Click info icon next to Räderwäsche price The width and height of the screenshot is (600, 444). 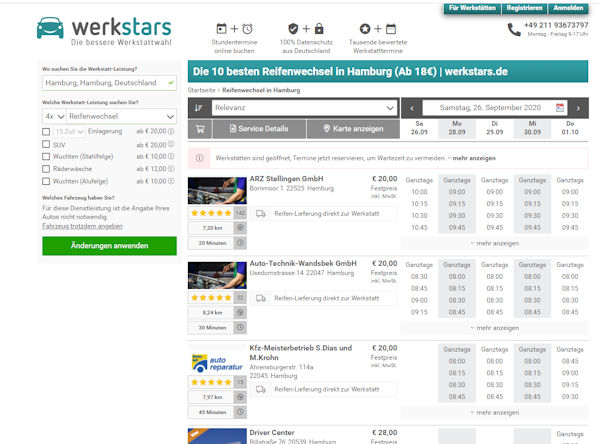[171, 168]
